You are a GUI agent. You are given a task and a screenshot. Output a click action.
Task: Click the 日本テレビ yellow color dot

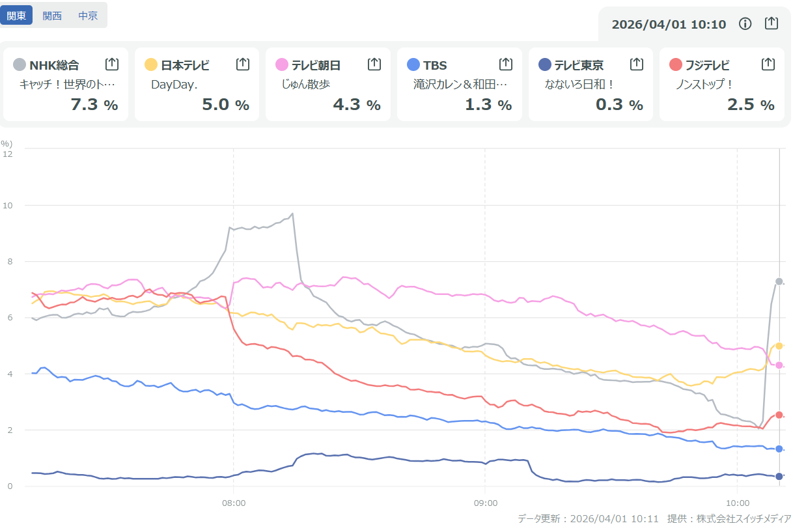[151, 64]
